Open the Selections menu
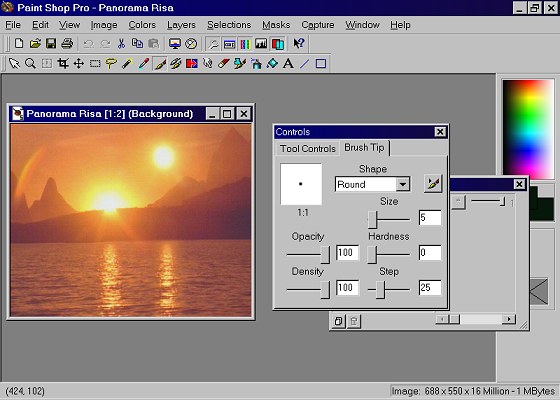This screenshot has width=560, height=400. click(229, 25)
